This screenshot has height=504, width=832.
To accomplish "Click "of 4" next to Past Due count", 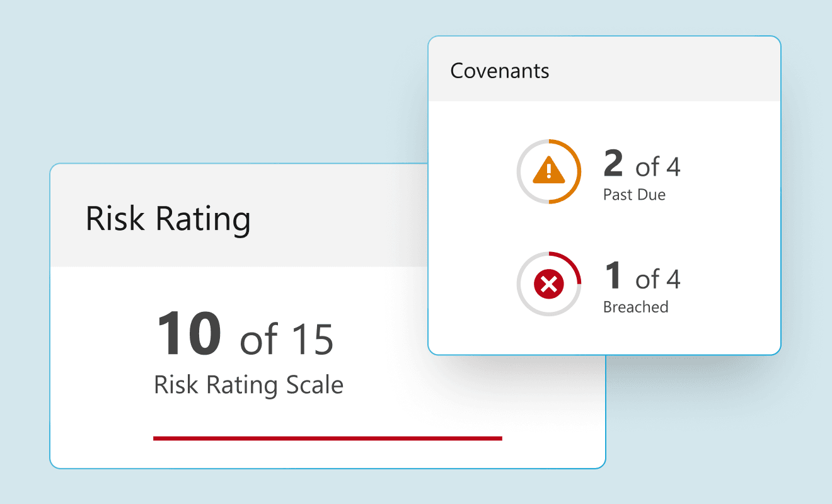I will (657, 167).
